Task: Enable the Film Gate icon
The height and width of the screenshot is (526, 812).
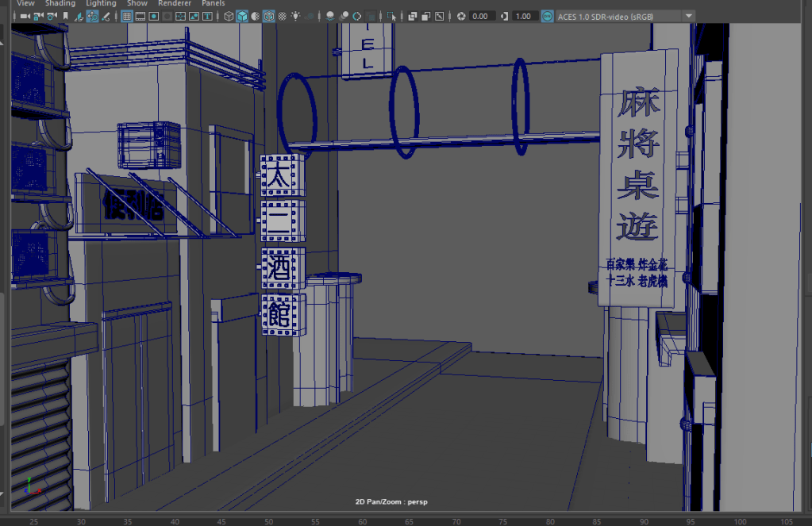Action: click(140, 16)
